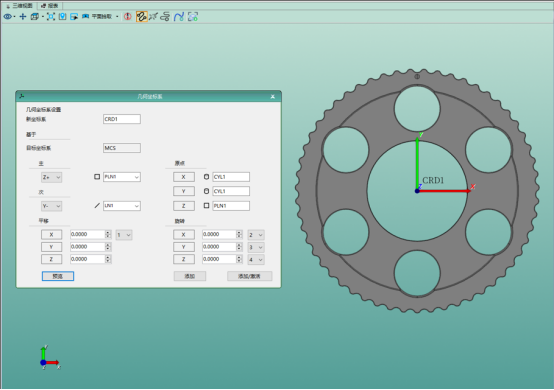
Task: Click the 添加/激活 button
Action: click(249, 276)
